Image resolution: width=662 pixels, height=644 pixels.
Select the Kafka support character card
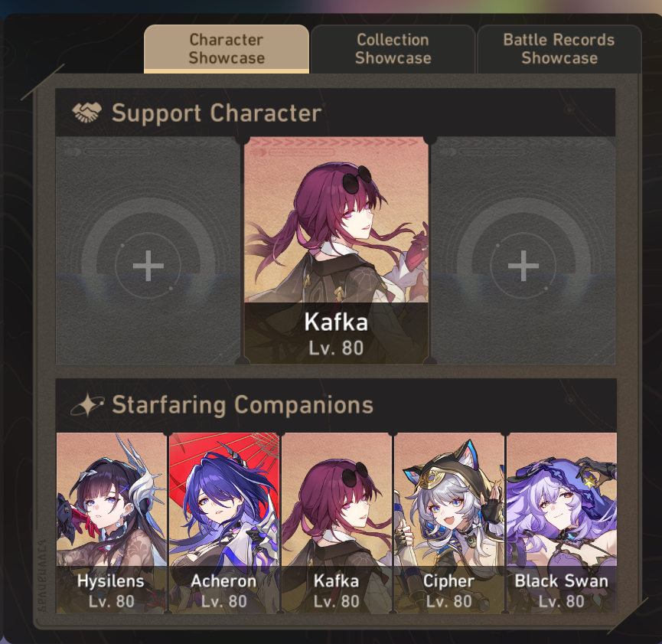(336, 250)
